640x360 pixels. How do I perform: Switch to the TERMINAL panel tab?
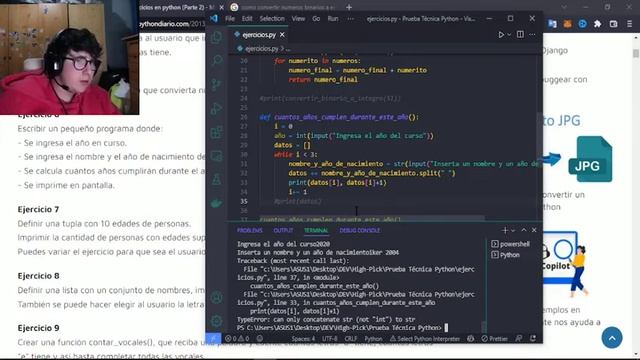pos(316,230)
